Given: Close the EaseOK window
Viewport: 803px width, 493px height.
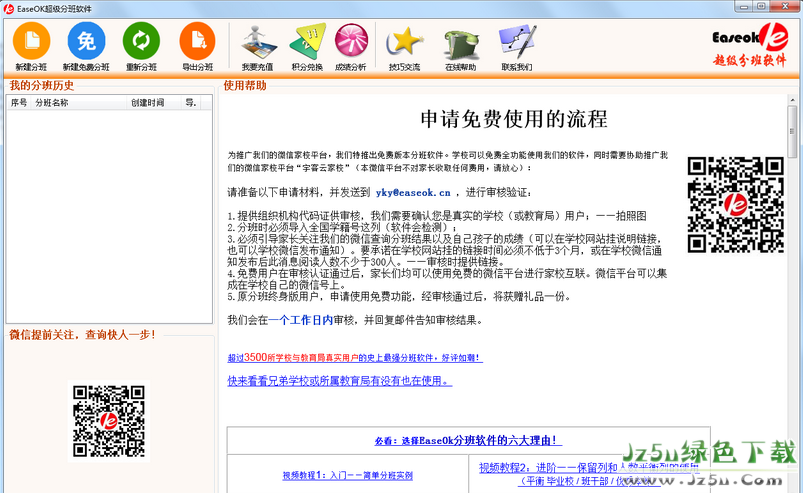Looking at the screenshot, I should tap(786, 7).
